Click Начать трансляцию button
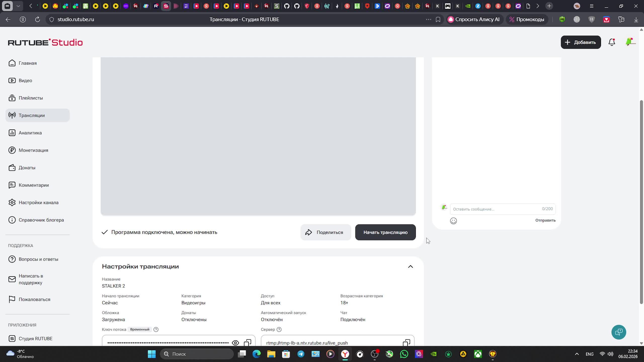Image resolution: width=644 pixels, height=362 pixels. 385,232
